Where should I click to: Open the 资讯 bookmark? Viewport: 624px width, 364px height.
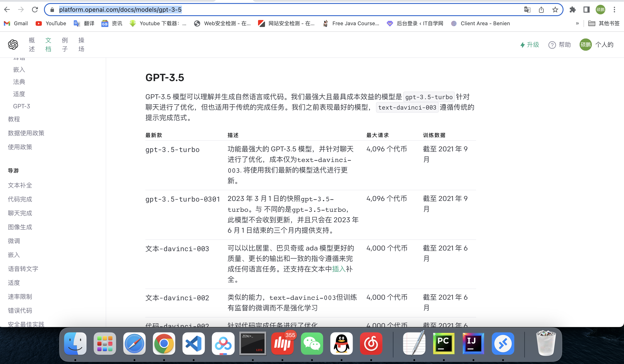pyautogui.click(x=112, y=23)
